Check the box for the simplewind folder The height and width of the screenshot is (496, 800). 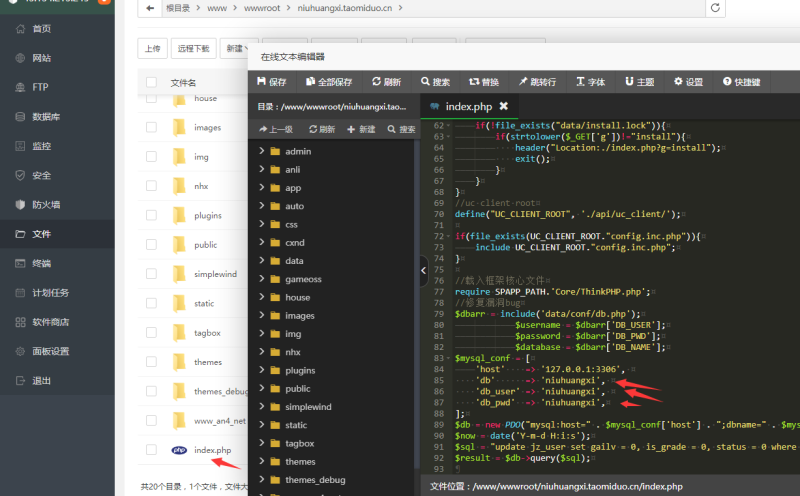(151, 274)
